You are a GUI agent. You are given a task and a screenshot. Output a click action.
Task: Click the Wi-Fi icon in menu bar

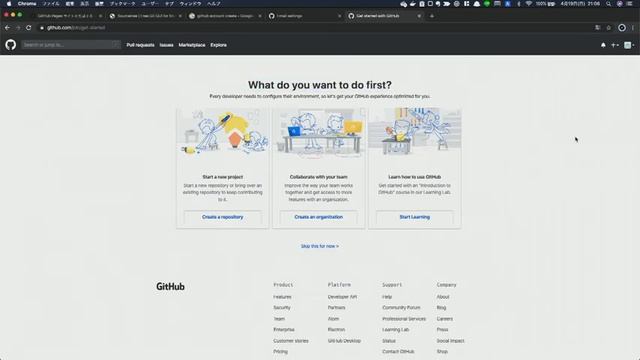[529, 4]
